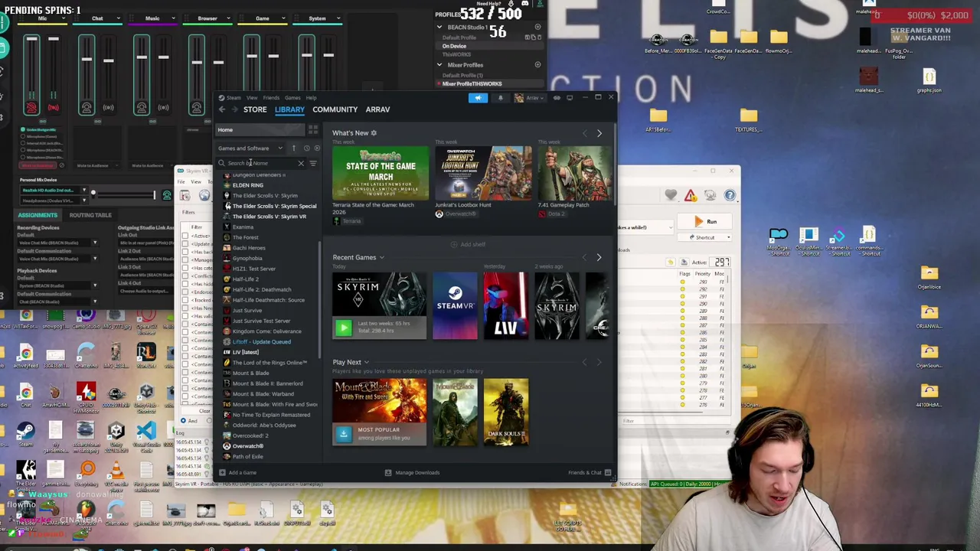Viewport: 980px width, 551px height.
Task: Show next Recent Games arrow
Action: pyautogui.click(x=599, y=257)
